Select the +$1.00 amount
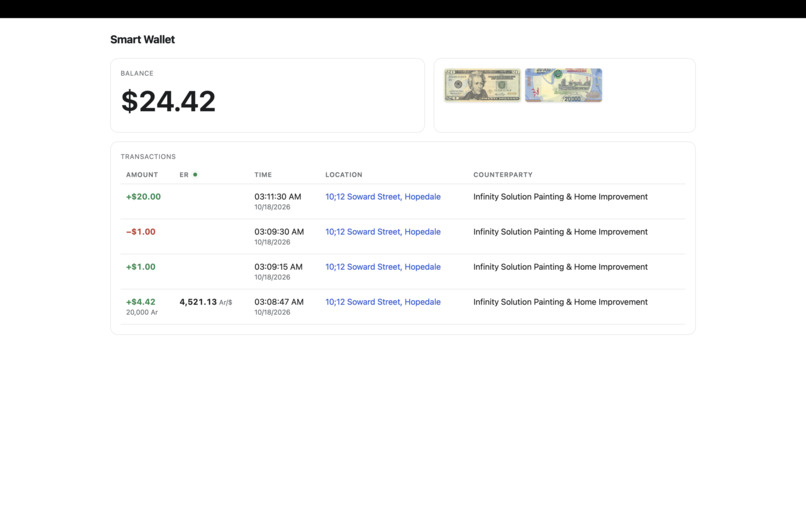The width and height of the screenshot is (806, 524). [141, 266]
